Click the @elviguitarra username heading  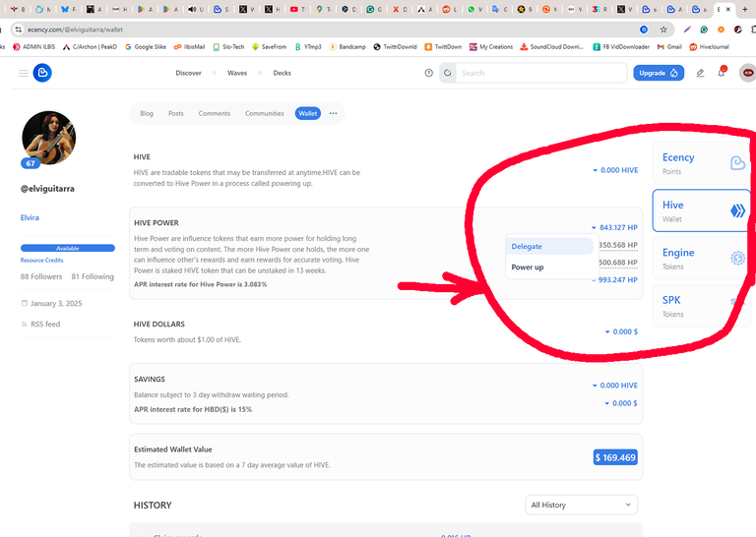coord(47,189)
